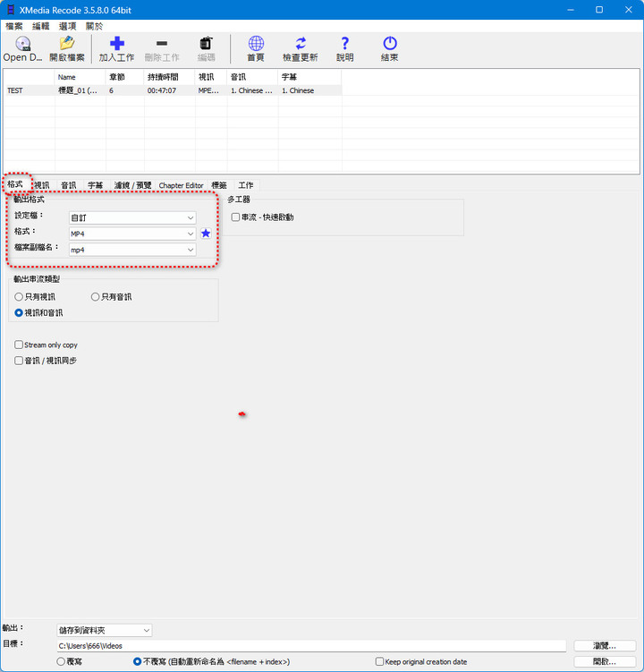This screenshot has height=672, width=644.
Task: Switch to the 音訊 tab
Action: (x=69, y=185)
